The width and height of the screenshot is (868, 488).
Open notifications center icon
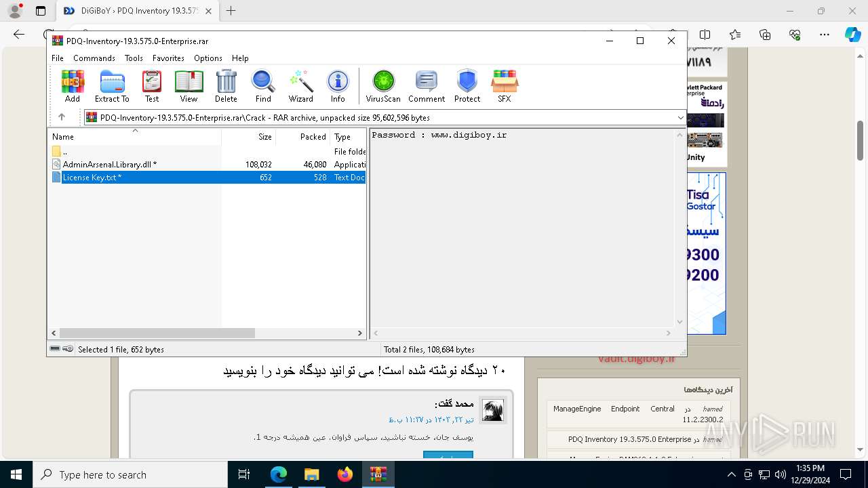point(846,474)
